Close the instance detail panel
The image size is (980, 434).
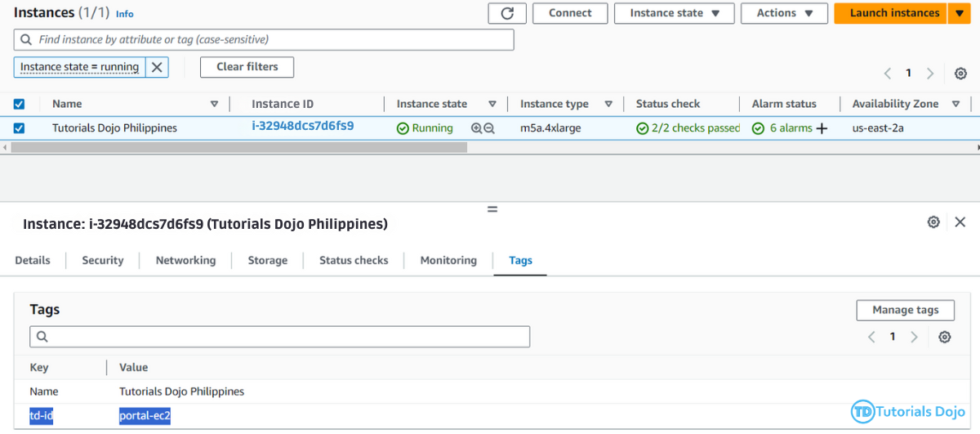click(960, 222)
